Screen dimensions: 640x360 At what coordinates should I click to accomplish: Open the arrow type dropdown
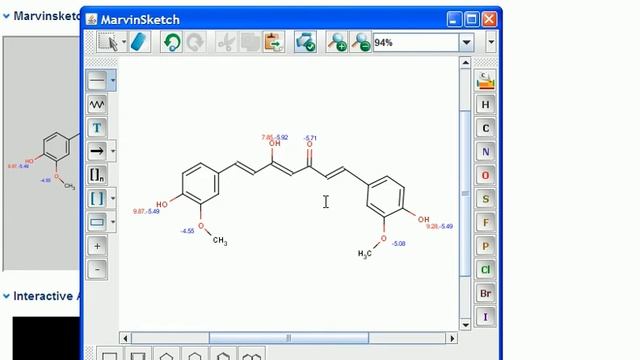[113, 151]
